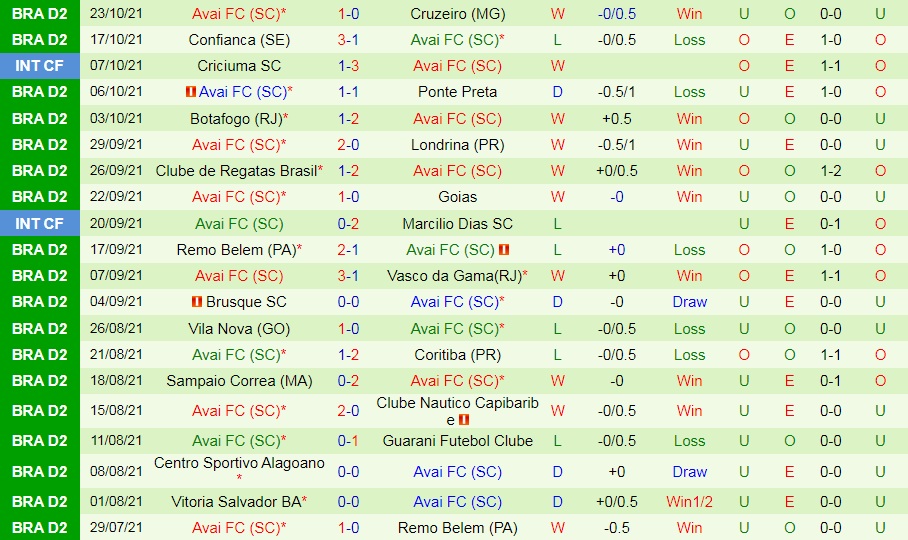The height and width of the screenshot is (540, 908).
Task: Click red card icon in Ponte Preta match row
Action: pos(191,92)
